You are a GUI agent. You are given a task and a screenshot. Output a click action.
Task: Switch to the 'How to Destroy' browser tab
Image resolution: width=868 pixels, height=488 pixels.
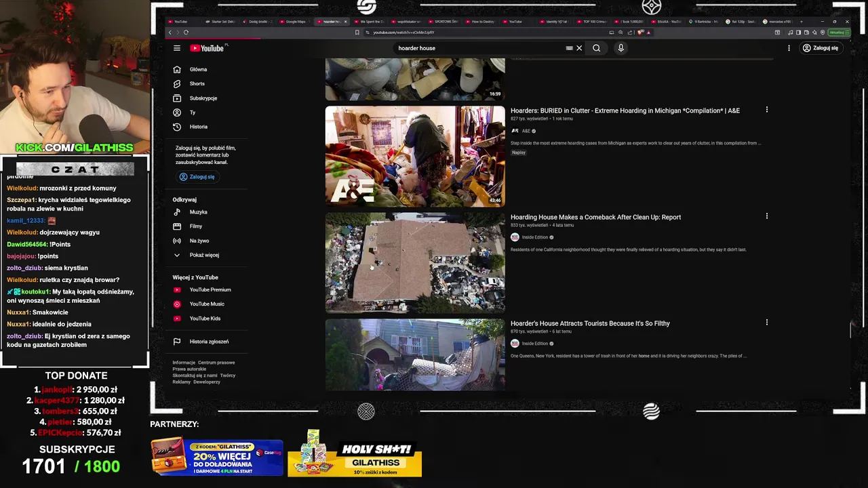pyautogui.click(x=481, y=22)
